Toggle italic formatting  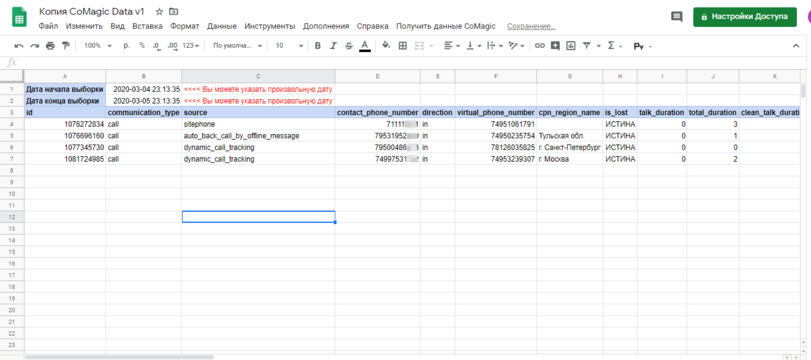334,46
